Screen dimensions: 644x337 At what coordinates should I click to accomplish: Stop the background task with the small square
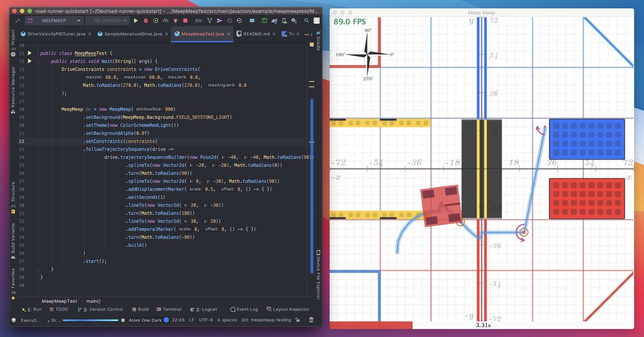tap(123, 320)
